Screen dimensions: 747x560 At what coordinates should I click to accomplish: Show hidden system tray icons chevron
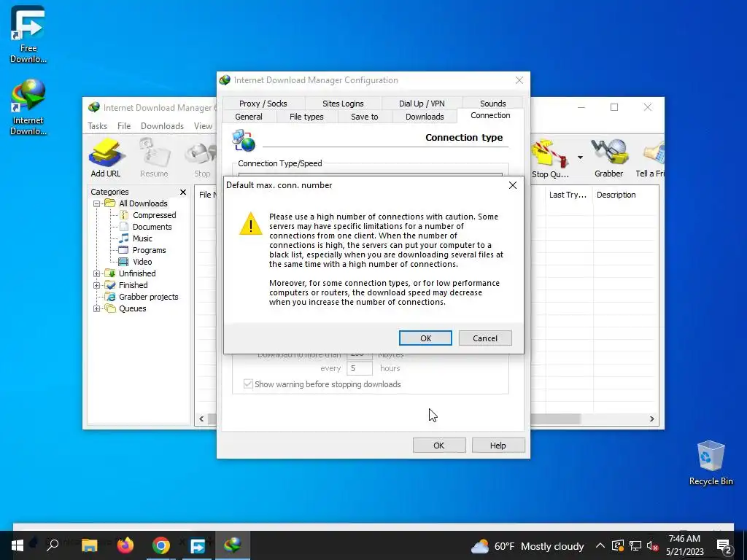(x=600, y=545)
